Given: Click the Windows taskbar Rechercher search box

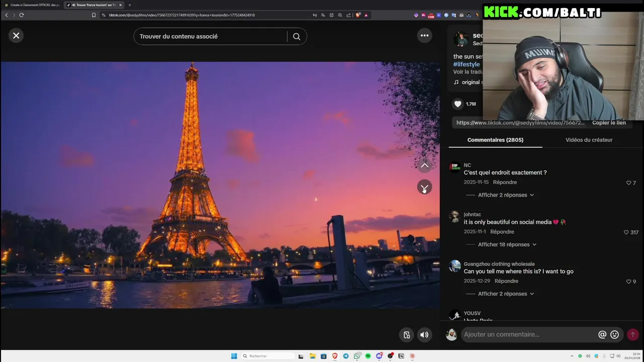Looking at the screenshot, I should [268, 356].
